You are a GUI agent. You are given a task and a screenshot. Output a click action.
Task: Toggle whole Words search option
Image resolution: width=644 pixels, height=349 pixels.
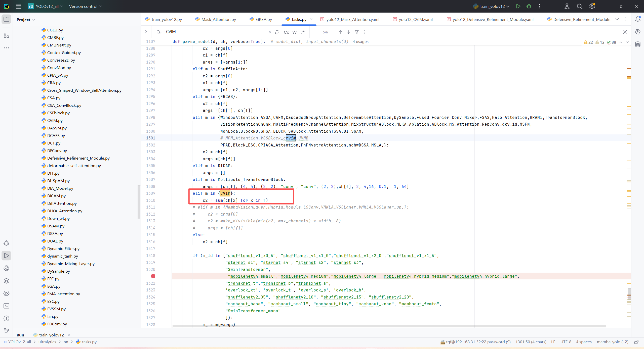pos(295,32)
